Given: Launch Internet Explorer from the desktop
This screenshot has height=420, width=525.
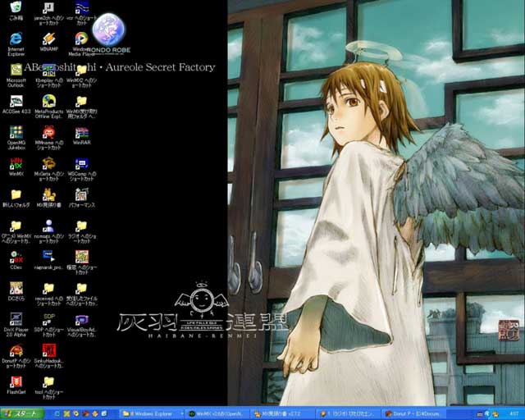Looking at the screenshot, I should (16, 39).
